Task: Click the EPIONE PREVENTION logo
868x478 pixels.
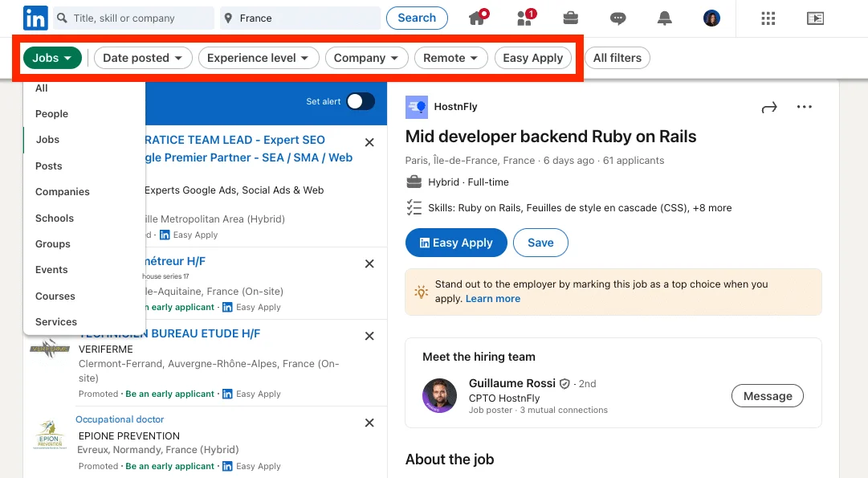Action: [49, 435]
